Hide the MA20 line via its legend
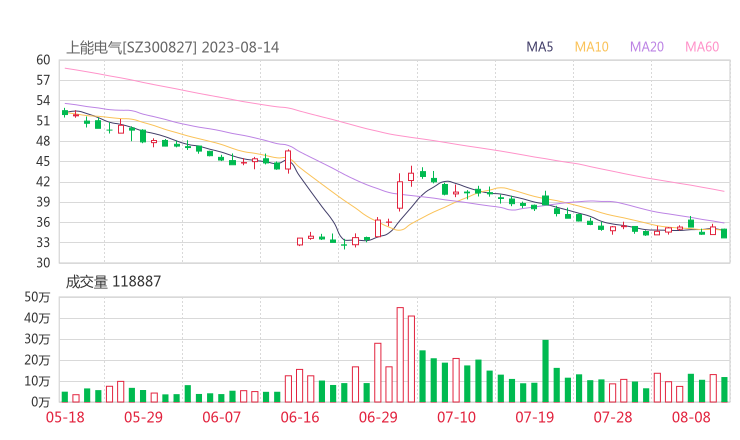This screenshot has height=440, width=740. pyautogui.click(x=647, y=47)
